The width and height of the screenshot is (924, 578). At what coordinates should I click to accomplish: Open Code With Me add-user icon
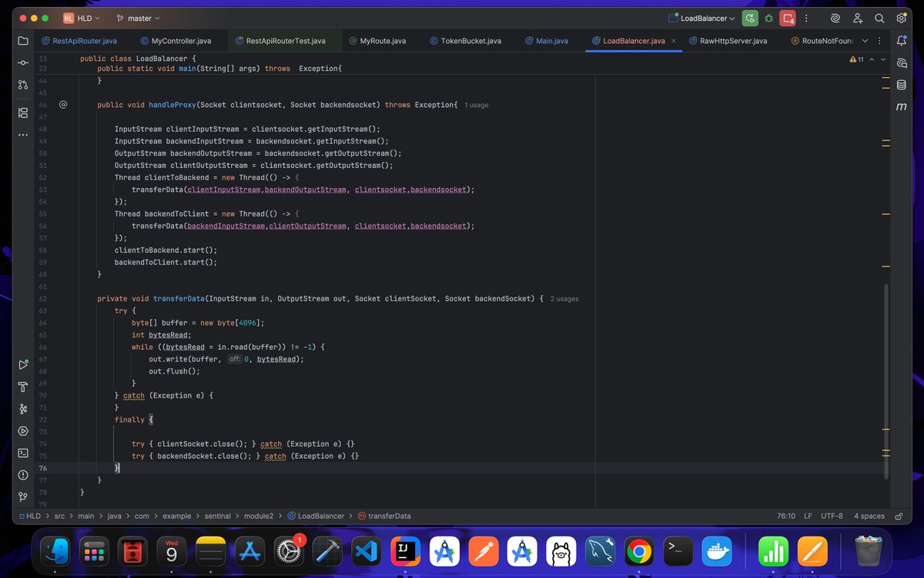858,18
